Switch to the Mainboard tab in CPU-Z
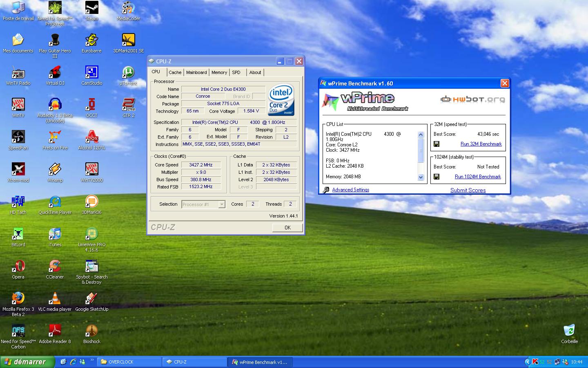This screenshot has width=588, height=368. (196, 72)
